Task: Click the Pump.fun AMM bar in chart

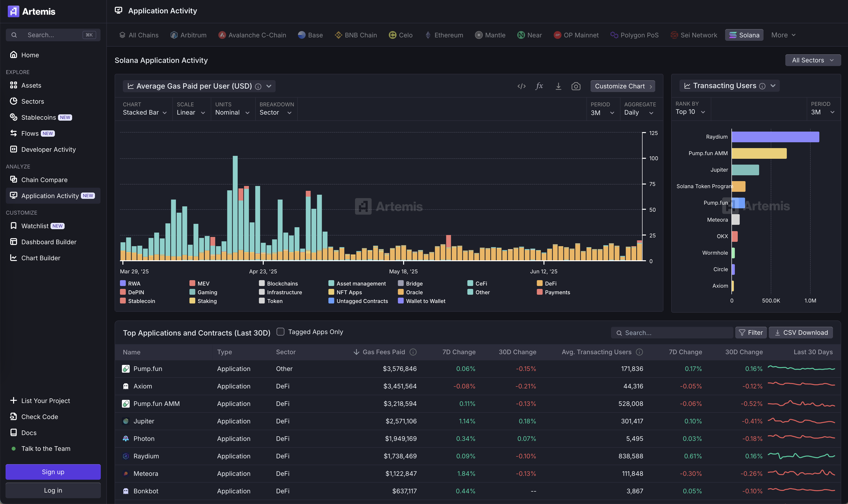Action: coord(759,153)
